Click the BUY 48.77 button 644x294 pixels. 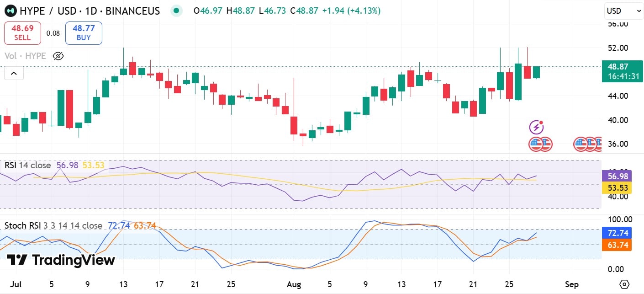(x=84, y=32)
